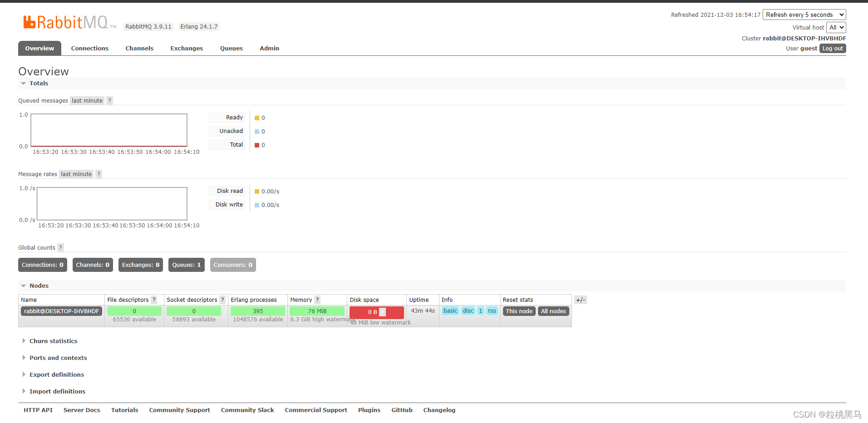Open the Commercial Support link
This screenshot has width=868, height=423.
pos(316,410)
